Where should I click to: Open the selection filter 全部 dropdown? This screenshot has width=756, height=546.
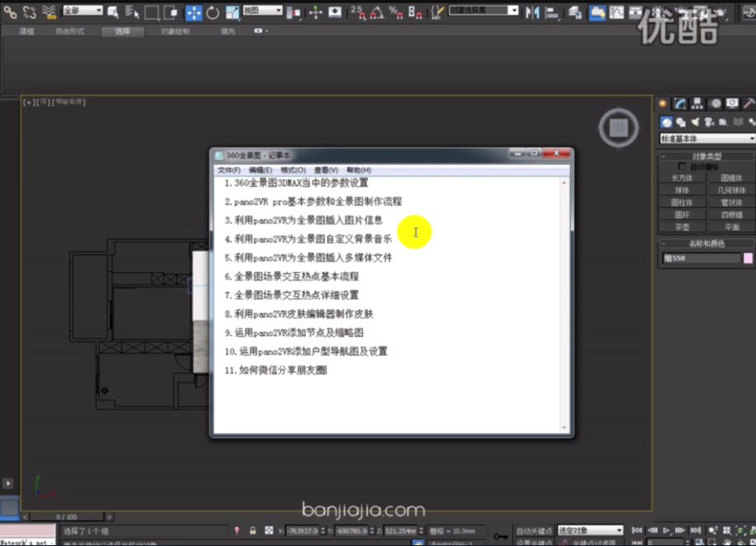coord(83,10)
